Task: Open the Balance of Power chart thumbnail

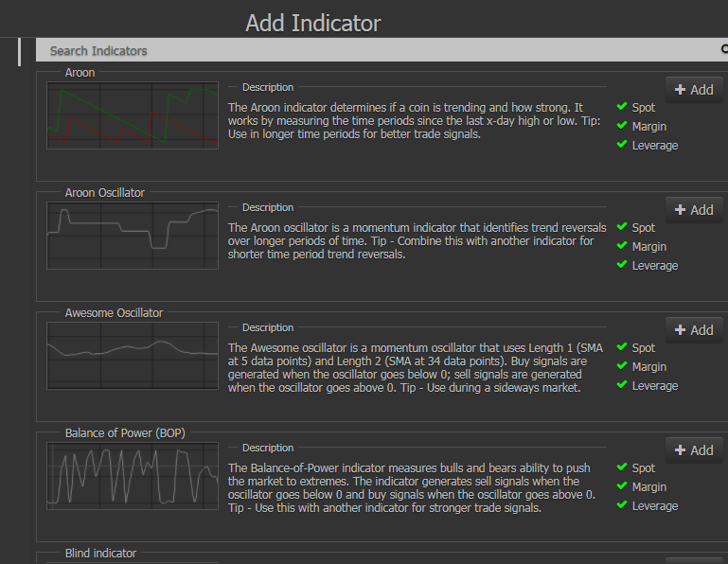Action: pos(133,476)
